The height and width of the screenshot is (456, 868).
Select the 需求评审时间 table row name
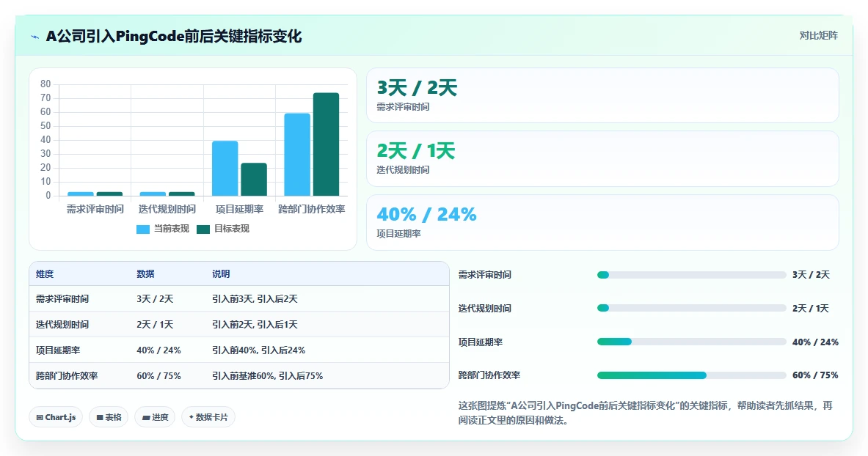pos(62,299)
